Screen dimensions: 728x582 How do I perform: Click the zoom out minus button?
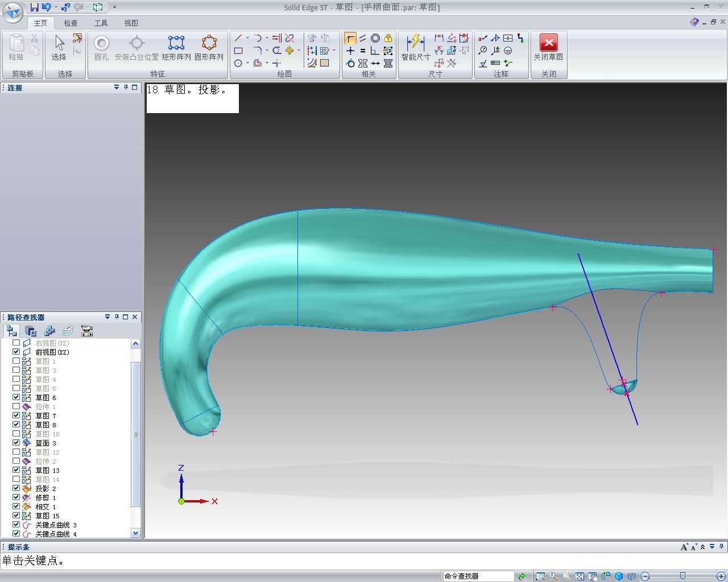[x=645, y=576]
